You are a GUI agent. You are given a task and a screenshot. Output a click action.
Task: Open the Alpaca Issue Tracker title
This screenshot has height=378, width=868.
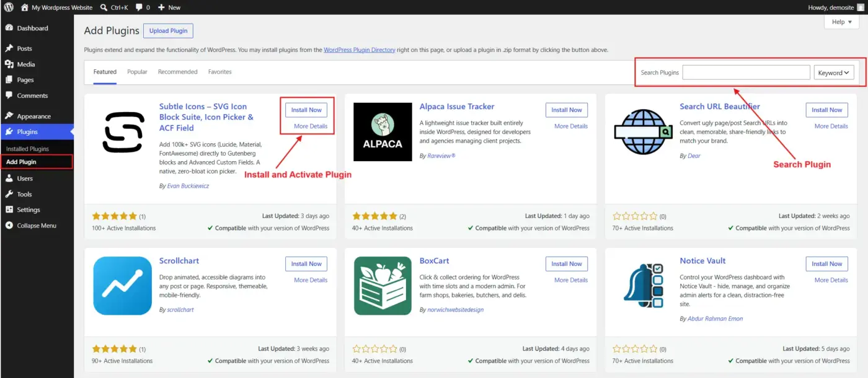pyautogui.click(x=457, y=107)
